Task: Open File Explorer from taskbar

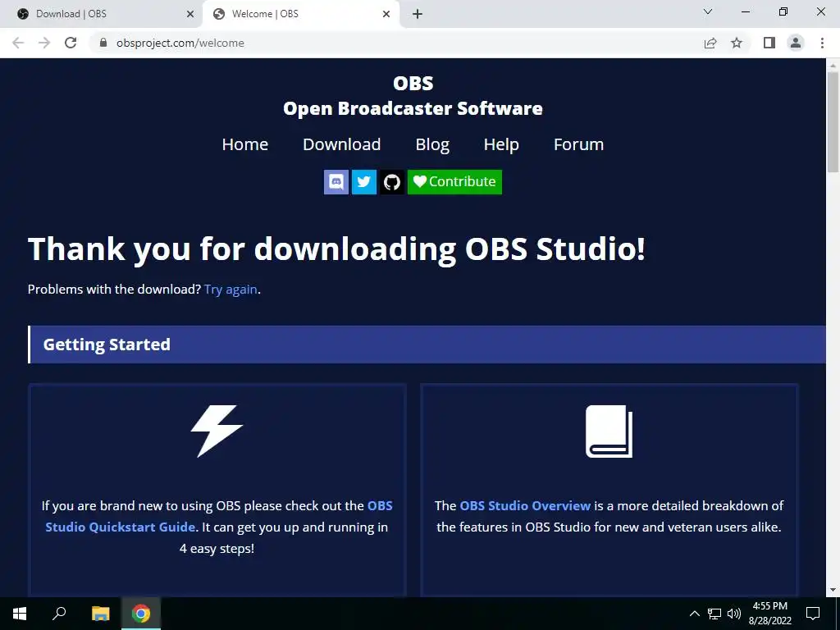Action: pos(100,614)
